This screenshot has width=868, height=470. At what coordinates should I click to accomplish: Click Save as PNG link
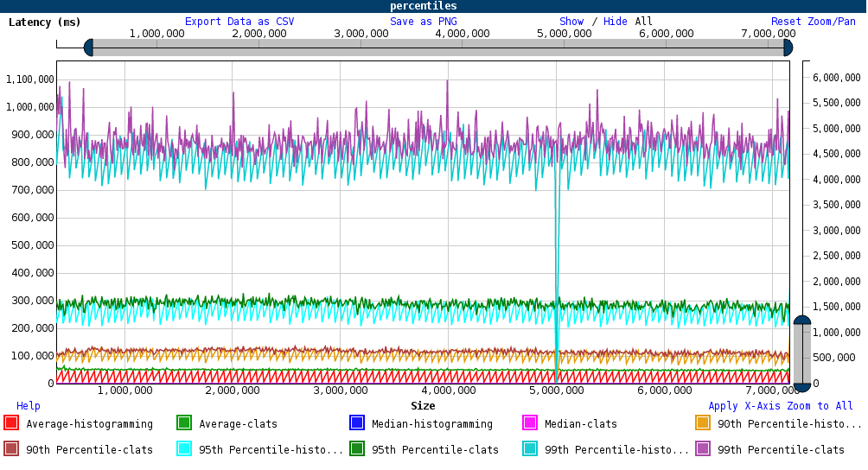424,22
